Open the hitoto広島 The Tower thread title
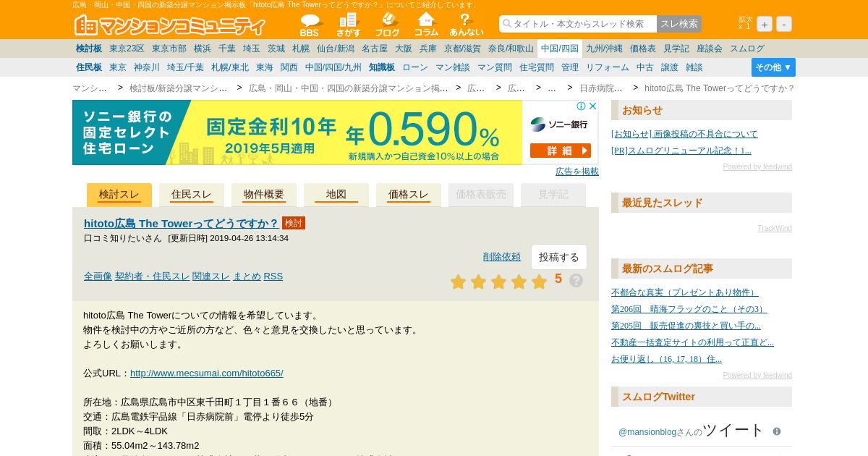 pos(182,223)
